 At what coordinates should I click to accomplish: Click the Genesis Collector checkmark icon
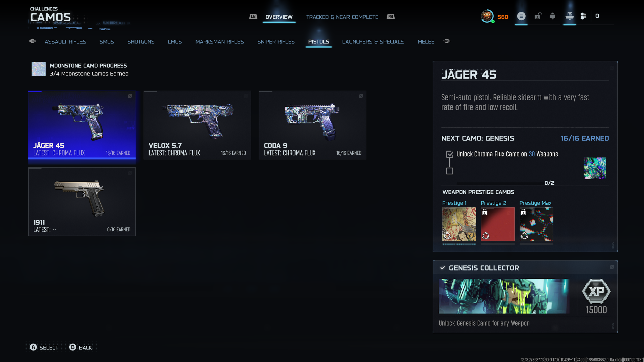[443, 268]
